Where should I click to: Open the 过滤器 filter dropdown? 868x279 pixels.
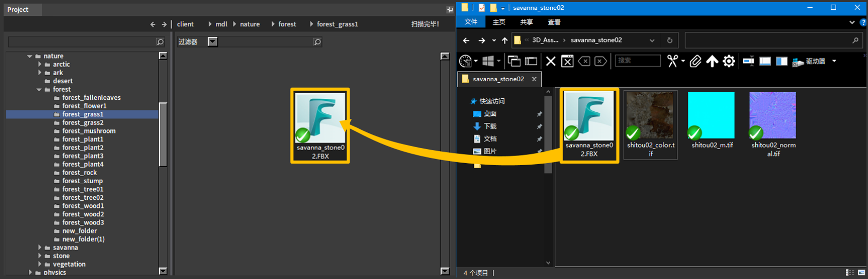[212, 42]
